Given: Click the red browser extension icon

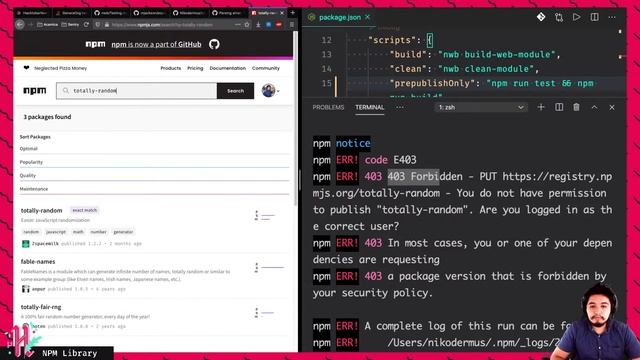Looking at the screenshot, I should (x=279, y=24).
